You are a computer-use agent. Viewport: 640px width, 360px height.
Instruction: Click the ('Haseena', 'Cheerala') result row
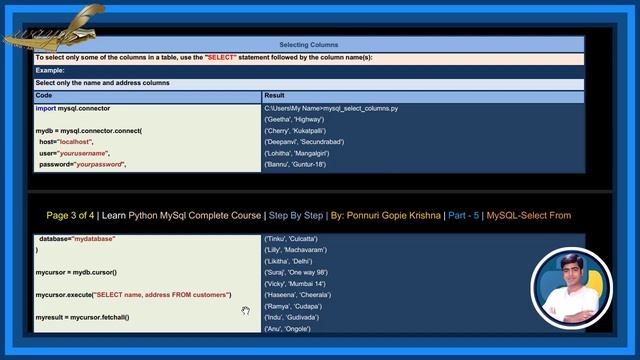(x=298, y=295)
